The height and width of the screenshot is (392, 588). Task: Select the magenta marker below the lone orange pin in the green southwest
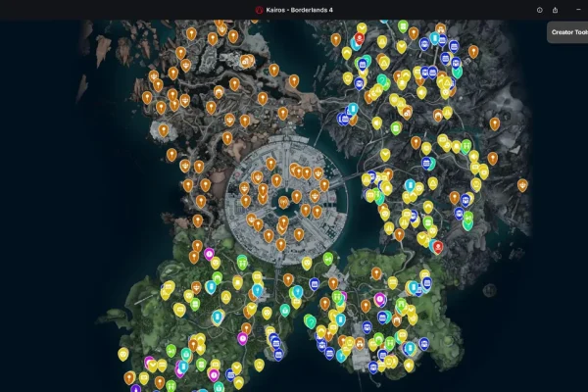click(x=243, y=339)
